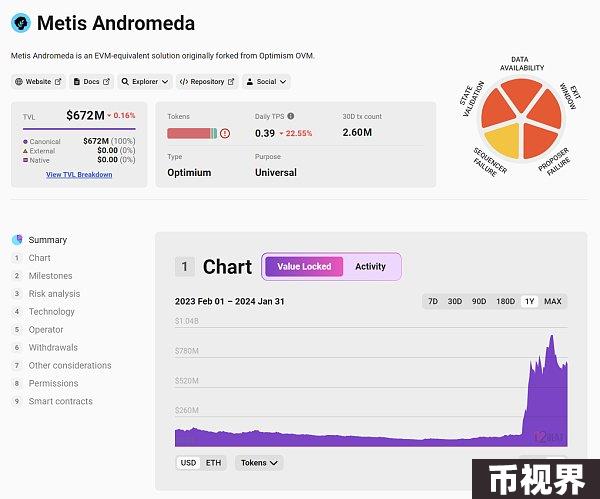
Task: Click the TVL peak on the chart
Action: 552,336
